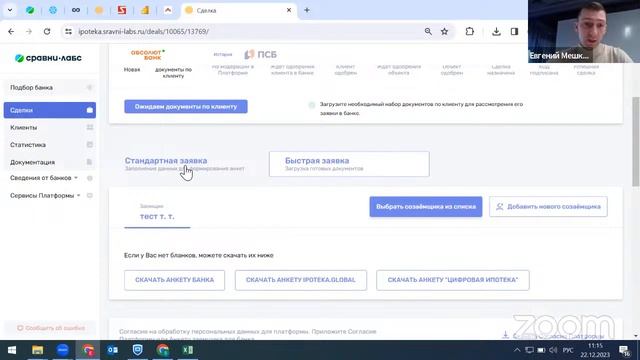This screenshot has width=640, height=360.
Task: Open Подбор банка in sidebar
Action: (50, 87)
